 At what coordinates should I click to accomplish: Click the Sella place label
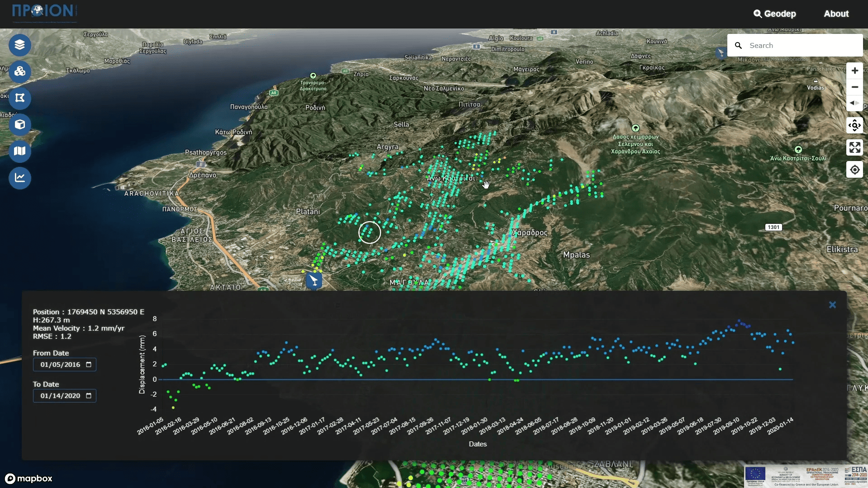(x=401, y=124)
